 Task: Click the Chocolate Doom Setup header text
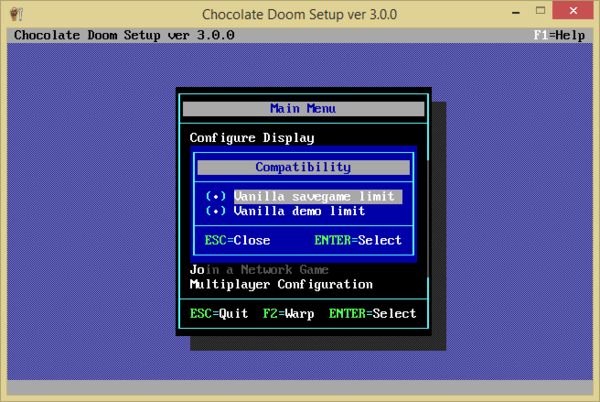coord(124,35)
